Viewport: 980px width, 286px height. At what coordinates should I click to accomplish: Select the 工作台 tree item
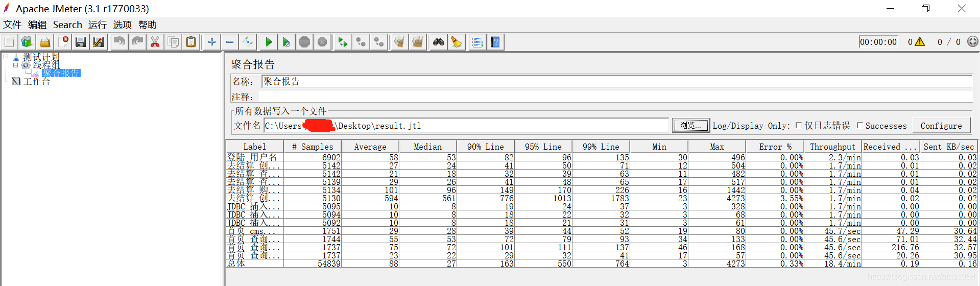pyautogui.click(x=36, y=81)
